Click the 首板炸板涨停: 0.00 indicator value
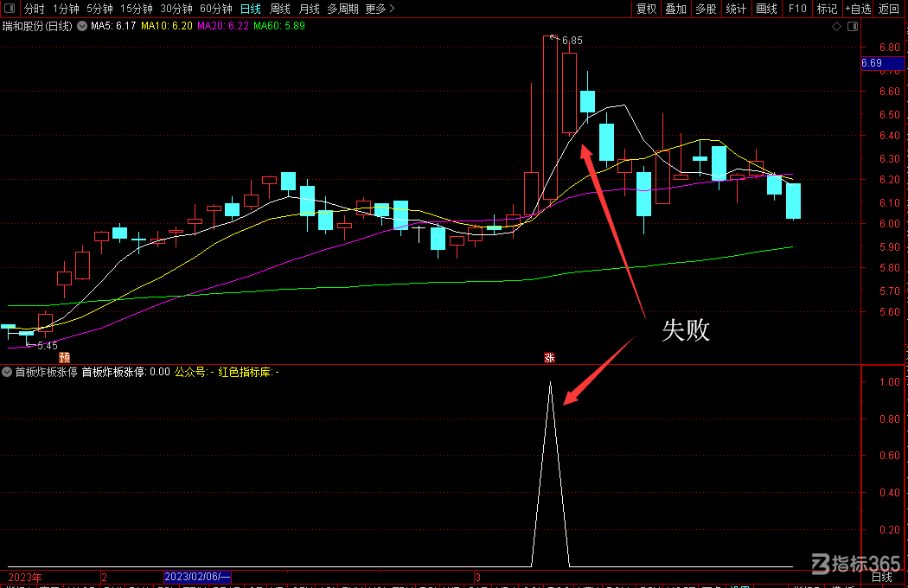 (125, 372)
